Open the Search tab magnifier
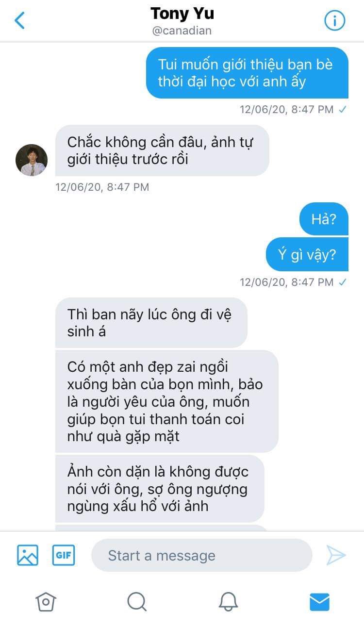This screenshot has width=364, height=627. (x=137, y=602)
